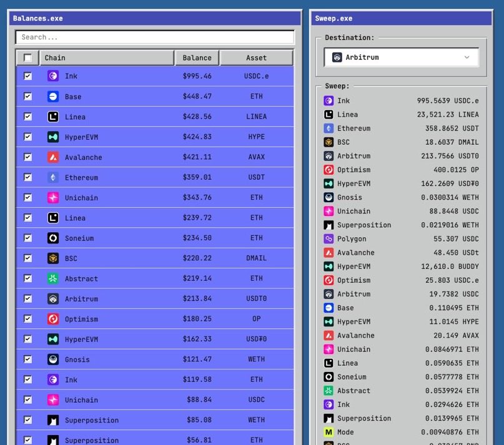Viewport: 504px width, 445px height.
Task: Click the $234.50 Soneium balance cell
Action: click(197, 238)
